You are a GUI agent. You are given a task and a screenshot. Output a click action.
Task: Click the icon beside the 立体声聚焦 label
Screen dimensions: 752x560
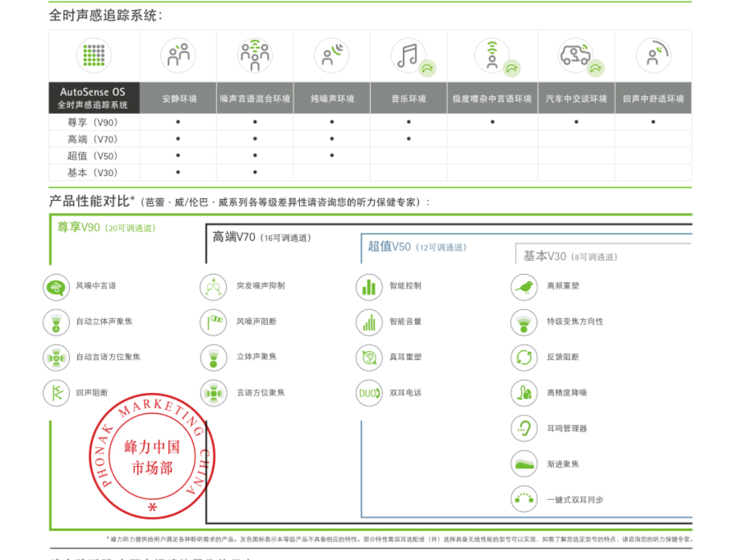pyautogui.click(x=214, y=357)
